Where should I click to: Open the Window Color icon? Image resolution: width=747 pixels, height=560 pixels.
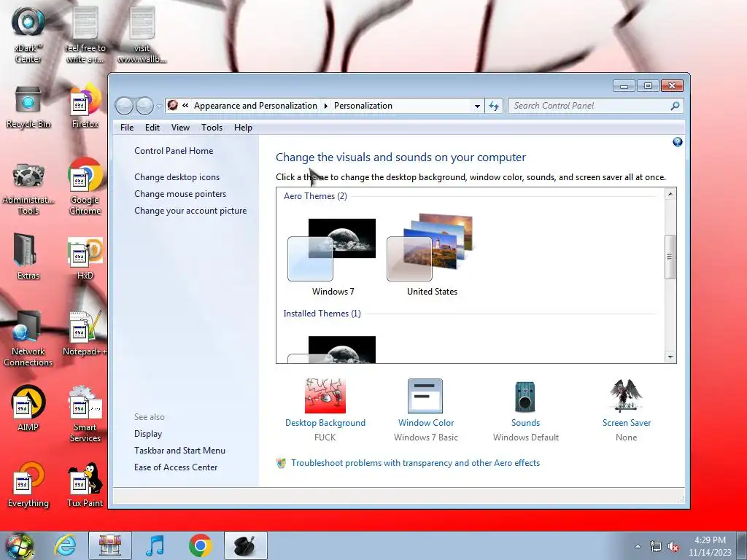(425, 396)
